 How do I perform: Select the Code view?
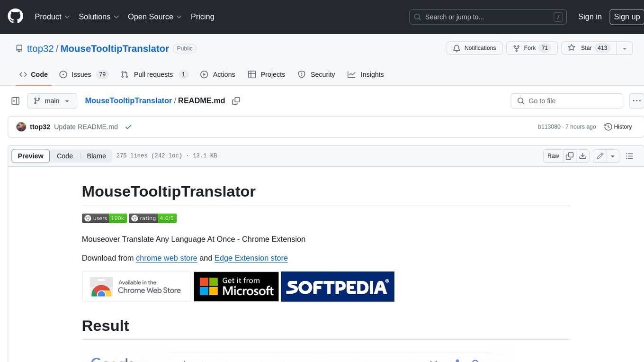click(65, 156)
